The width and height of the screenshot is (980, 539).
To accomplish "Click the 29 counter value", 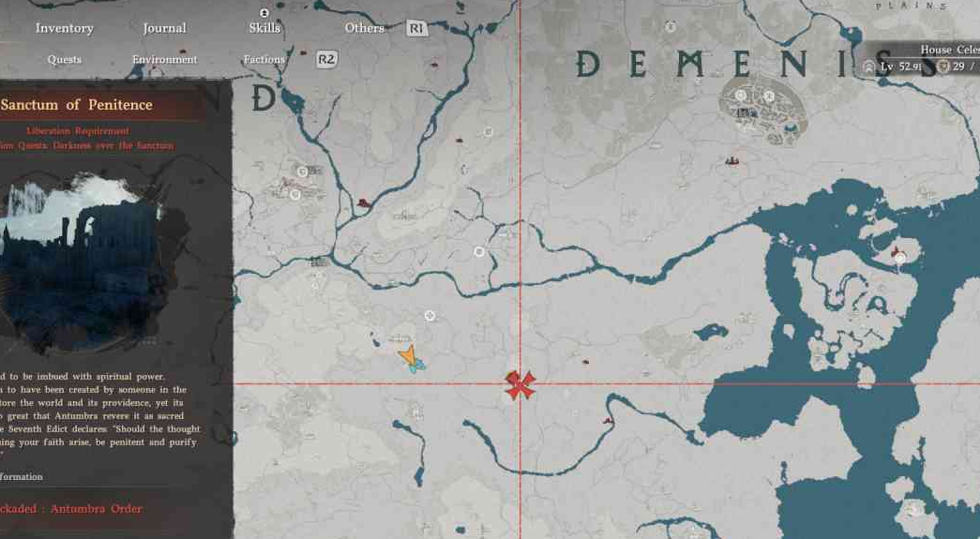I will 958,67.
